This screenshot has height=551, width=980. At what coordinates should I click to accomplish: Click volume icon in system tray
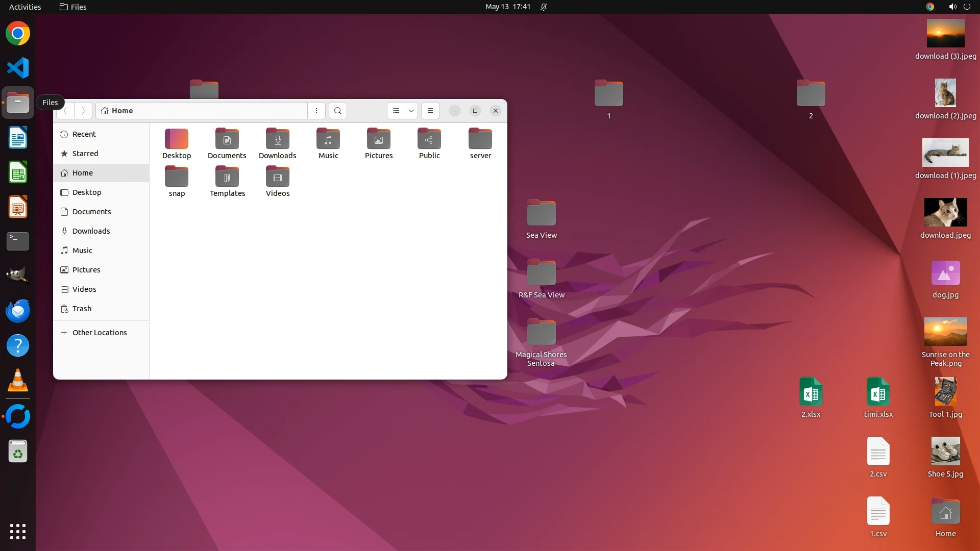click(x=952, y=7)
